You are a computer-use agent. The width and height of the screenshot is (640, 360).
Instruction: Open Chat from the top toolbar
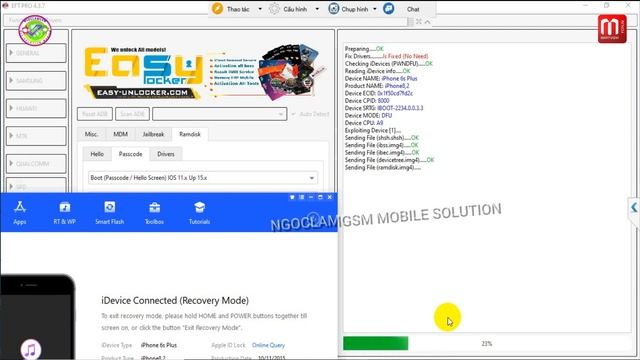pyautogui.click(x=413, y=9)
